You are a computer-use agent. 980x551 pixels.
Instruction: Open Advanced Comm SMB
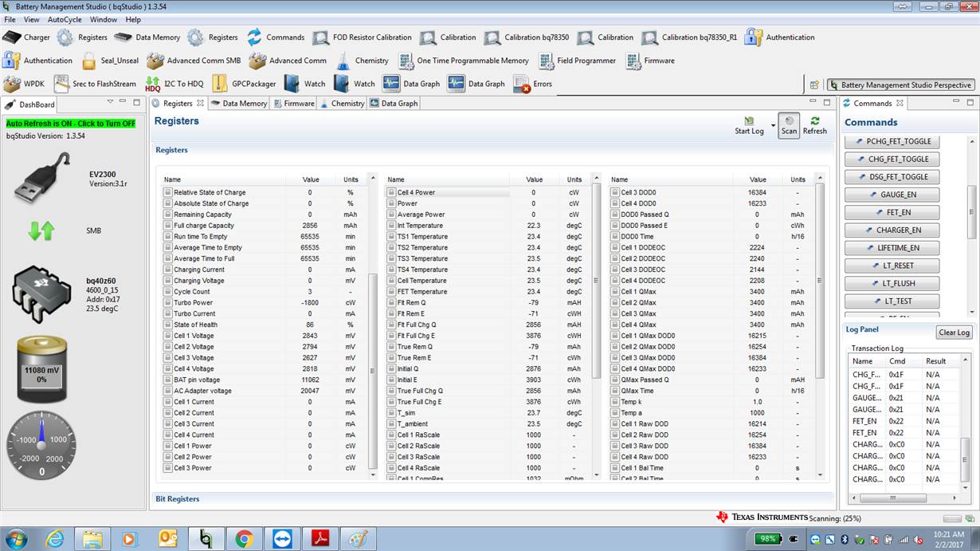point(194,61)
